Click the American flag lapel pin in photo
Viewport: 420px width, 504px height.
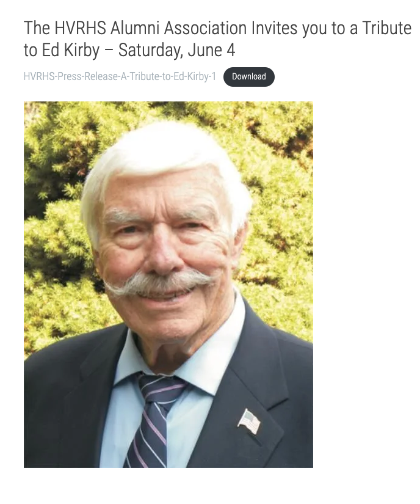coord(249,422)
